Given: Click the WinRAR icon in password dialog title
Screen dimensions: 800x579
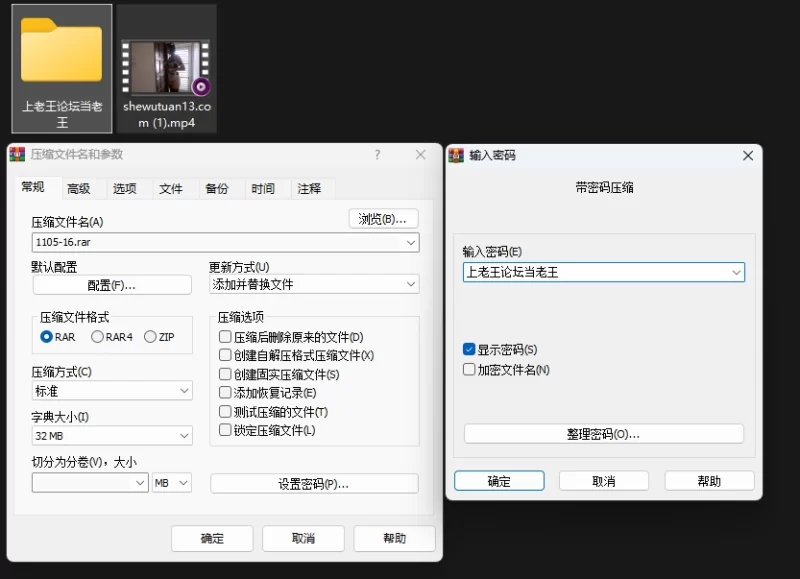Looking at the screenshot, I should click(456, 156).
